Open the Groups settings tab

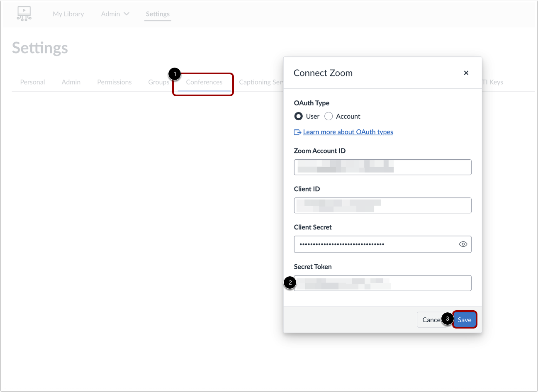158,82
